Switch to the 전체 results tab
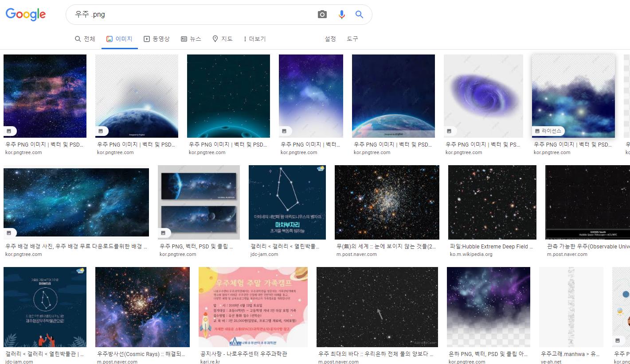 pos(85,39)
